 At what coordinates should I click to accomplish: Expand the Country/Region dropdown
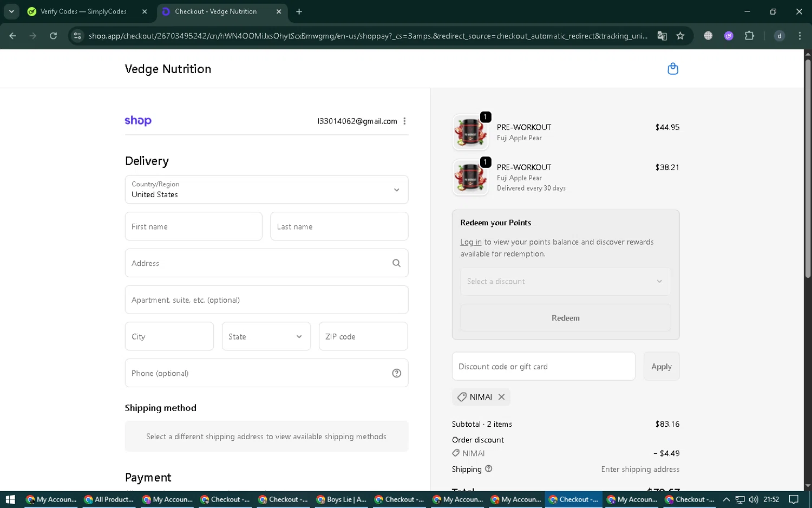(266, 190)
